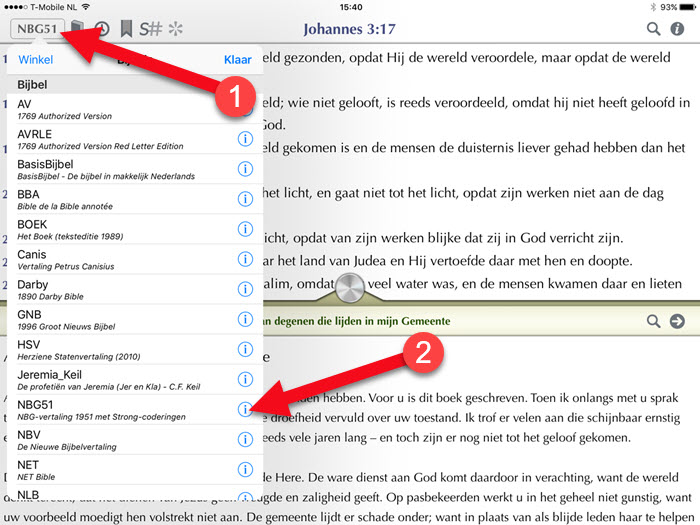
Task: Select the Darby Bible
Action: (x=135, y=290)
